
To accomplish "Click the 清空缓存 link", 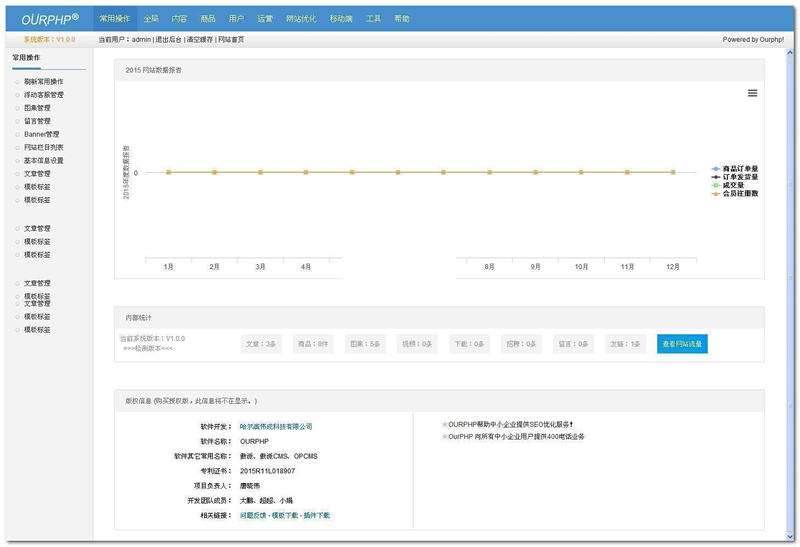I will tap(200, 40).
